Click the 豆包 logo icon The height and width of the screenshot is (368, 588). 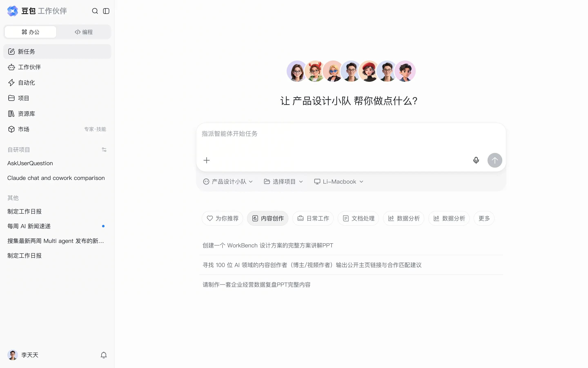[13, 11]
